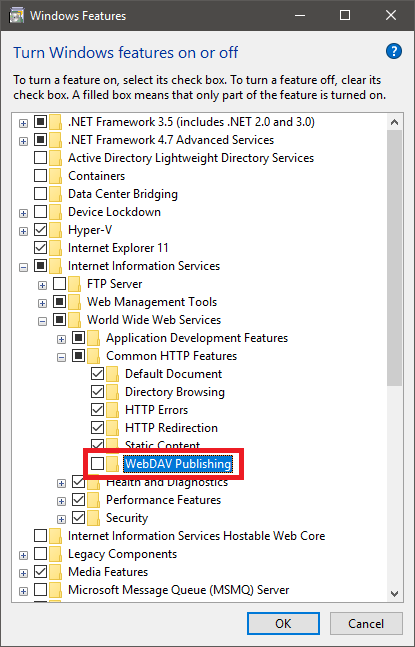This screenshot has width=415, height=647.
Task: Close the Windows Features dialog
Action: click(391, 16)
